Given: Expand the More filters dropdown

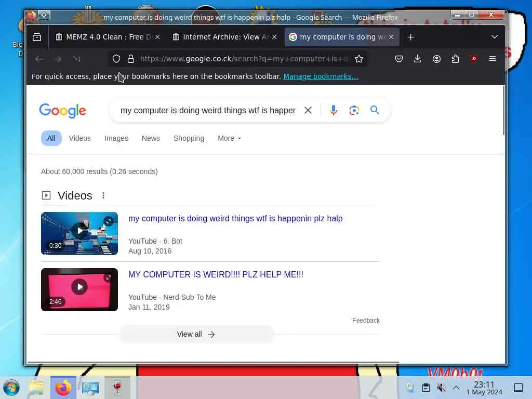Looking at the screenshot, I should pos(229,138).
